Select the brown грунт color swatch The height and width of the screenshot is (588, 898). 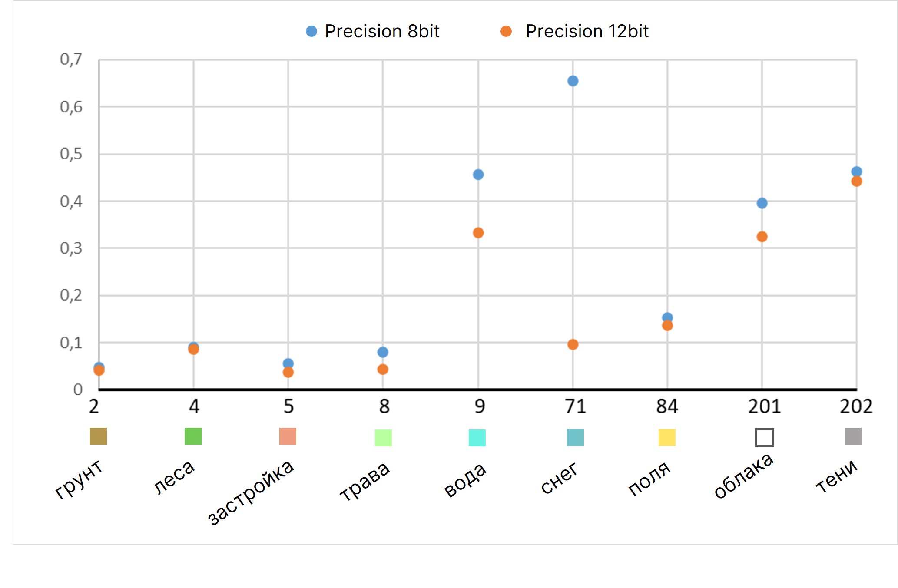(98, 436)
